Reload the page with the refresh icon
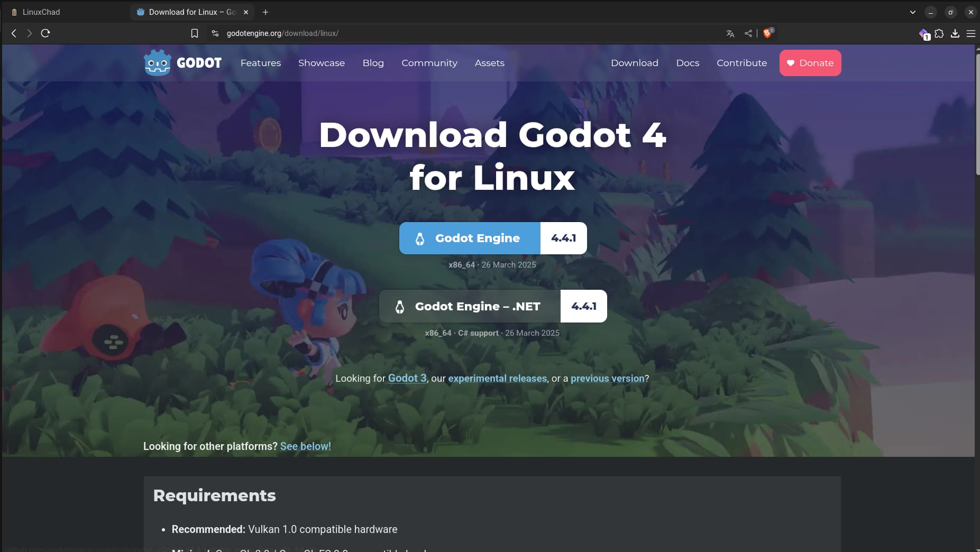The height and width of the screenshot is (552, 980). 45,33
